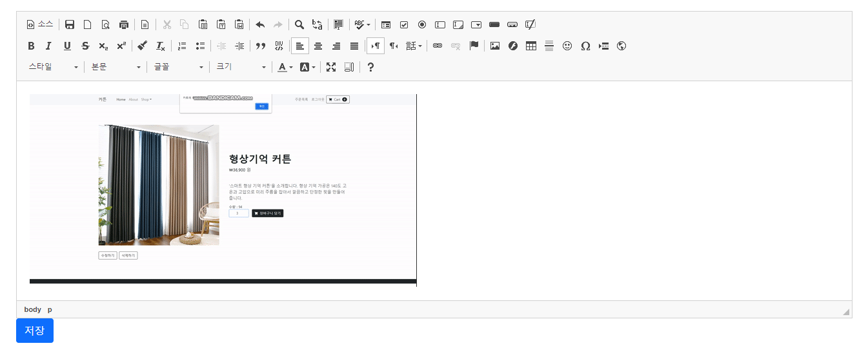Click the Select All icon
Image resolution: width=868 pixels, height=348 pixels.
click(338, 24)
